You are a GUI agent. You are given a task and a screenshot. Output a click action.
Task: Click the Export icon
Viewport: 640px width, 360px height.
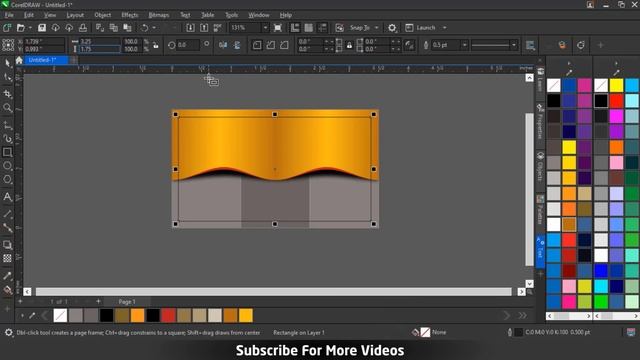tap(204, 28)
